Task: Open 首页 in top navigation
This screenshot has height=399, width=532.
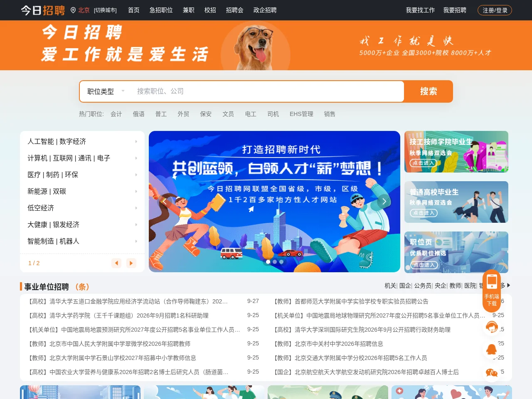Action: (134, 10)
